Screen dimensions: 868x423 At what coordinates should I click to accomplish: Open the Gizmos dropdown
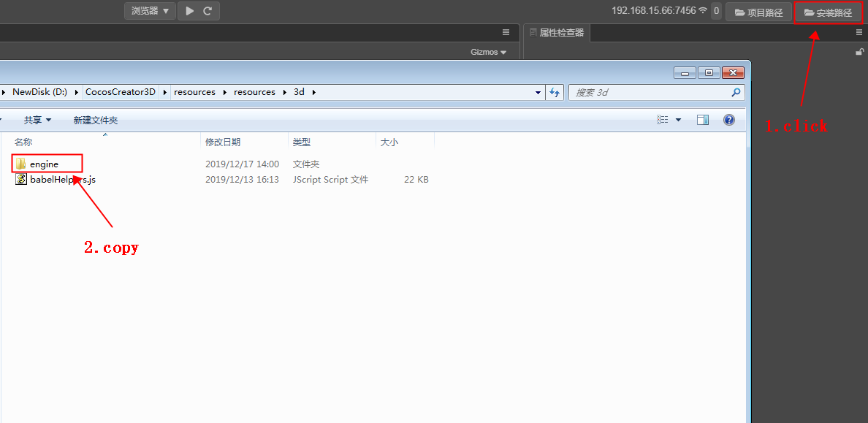pos(488,52)
